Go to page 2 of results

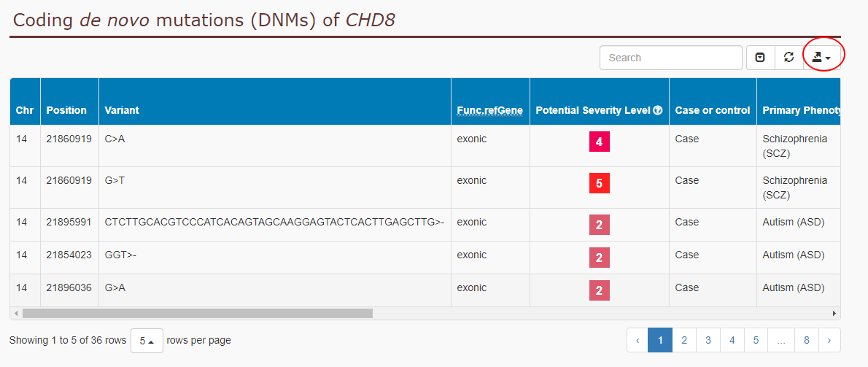point(684,341)
